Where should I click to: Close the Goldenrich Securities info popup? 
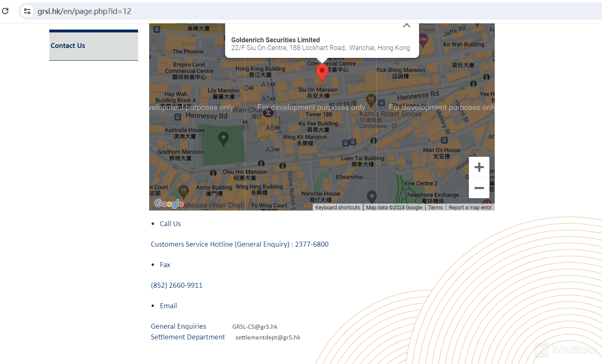click(406, 25)
